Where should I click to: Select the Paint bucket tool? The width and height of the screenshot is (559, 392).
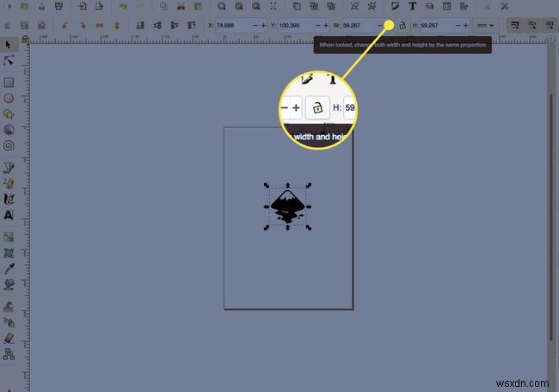[x=9, y=285]
